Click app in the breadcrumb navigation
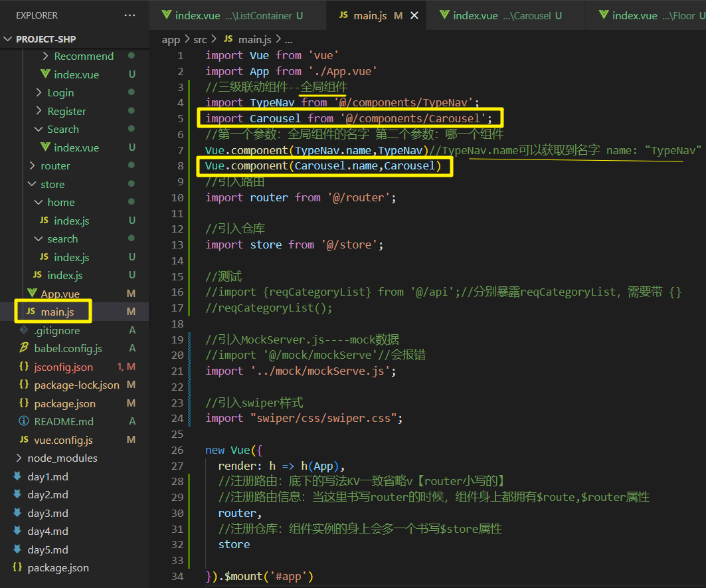This screenshot has height=588, width=706. point(169,39)
